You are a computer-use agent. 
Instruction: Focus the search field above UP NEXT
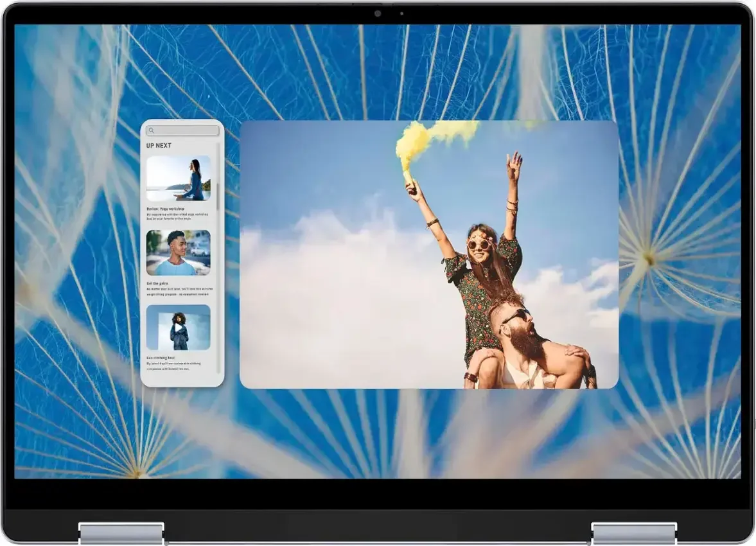tap(185, 130)
